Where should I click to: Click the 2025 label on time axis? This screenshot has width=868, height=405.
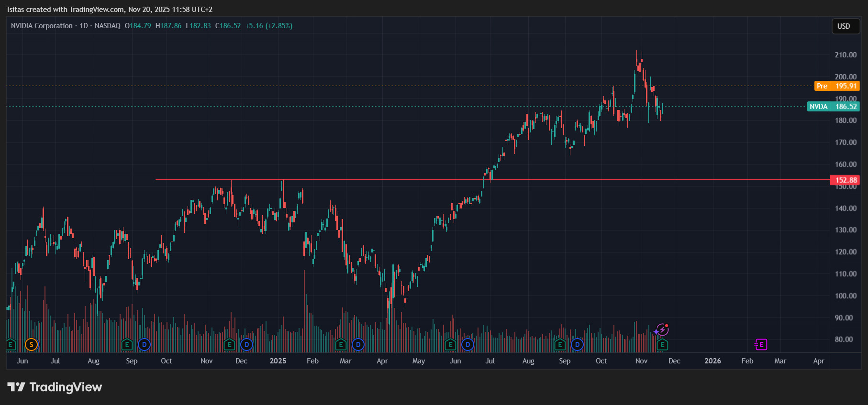[x=278, y=361]
